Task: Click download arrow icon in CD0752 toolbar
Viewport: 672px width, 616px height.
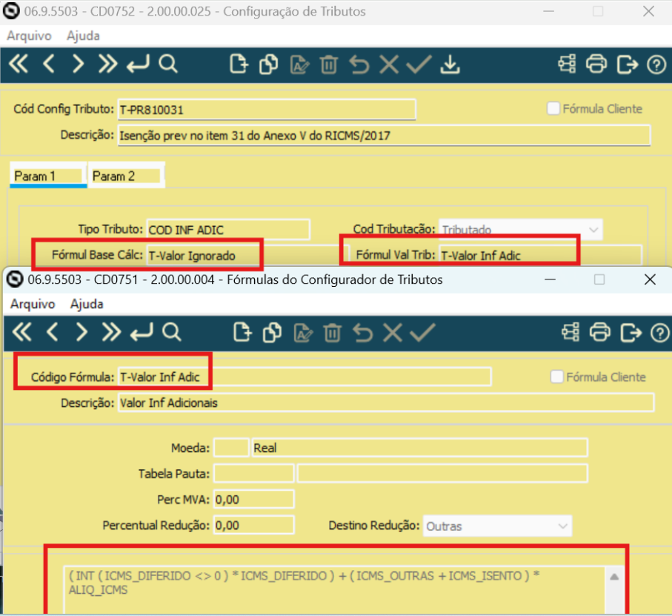Action: 450,65
